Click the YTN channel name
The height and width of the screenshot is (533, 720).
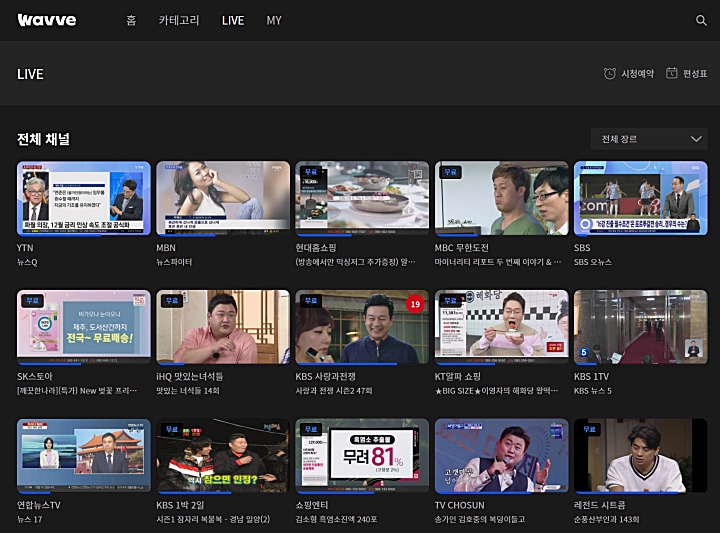coord(25,248)
